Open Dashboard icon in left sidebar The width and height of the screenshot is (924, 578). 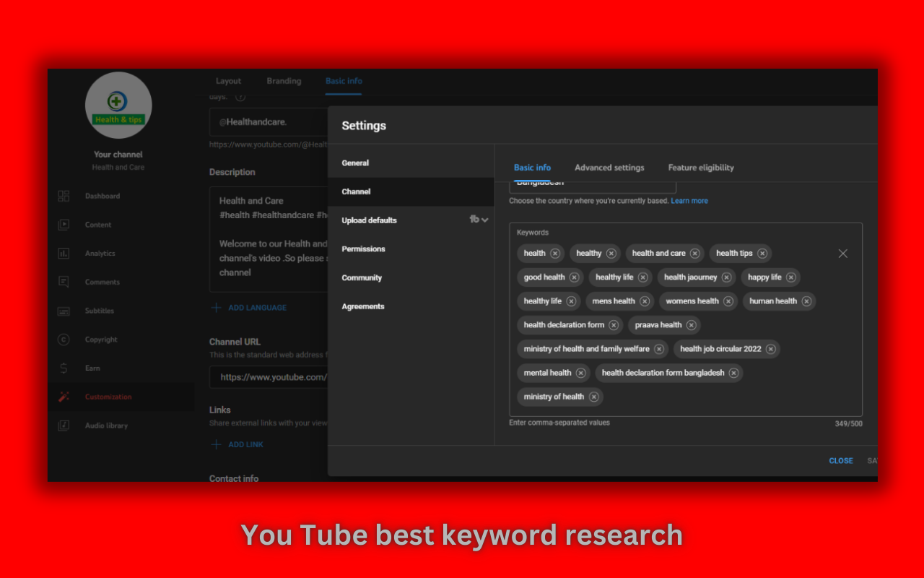click(x=64, y=196)
